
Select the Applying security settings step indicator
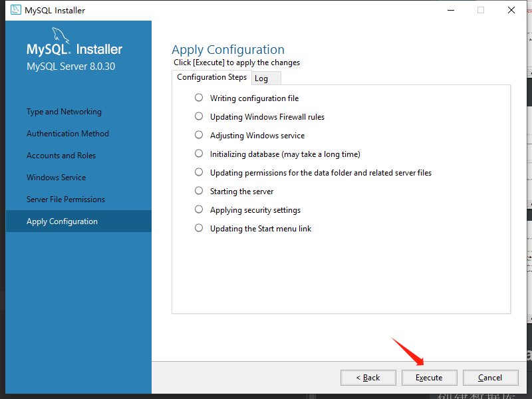tap(199, 209)
